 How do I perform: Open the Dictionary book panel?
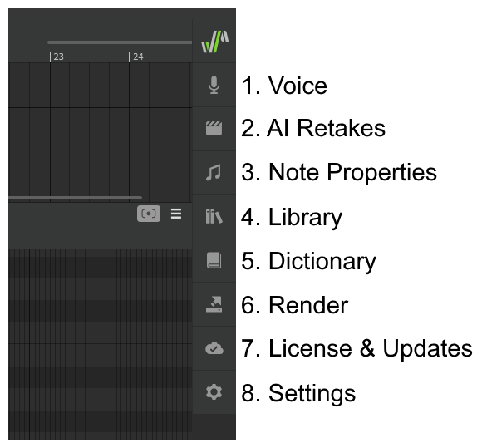(214, 260)
